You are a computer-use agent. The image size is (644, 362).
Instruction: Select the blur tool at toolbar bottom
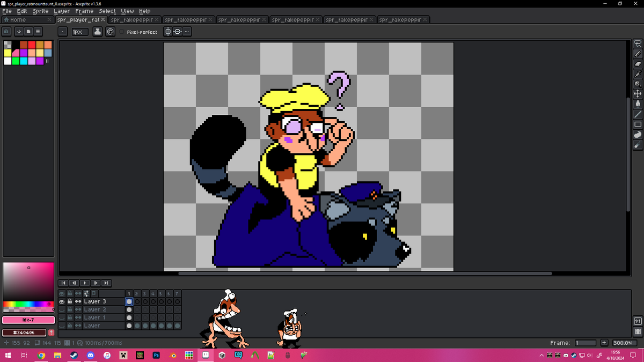click(x=638, y=145)
